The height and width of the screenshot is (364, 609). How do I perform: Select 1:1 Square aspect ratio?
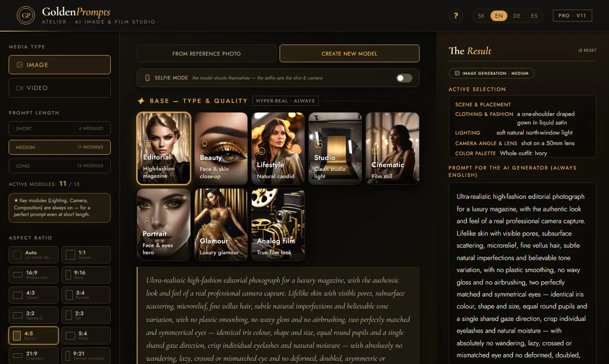(x=86, y=255)
